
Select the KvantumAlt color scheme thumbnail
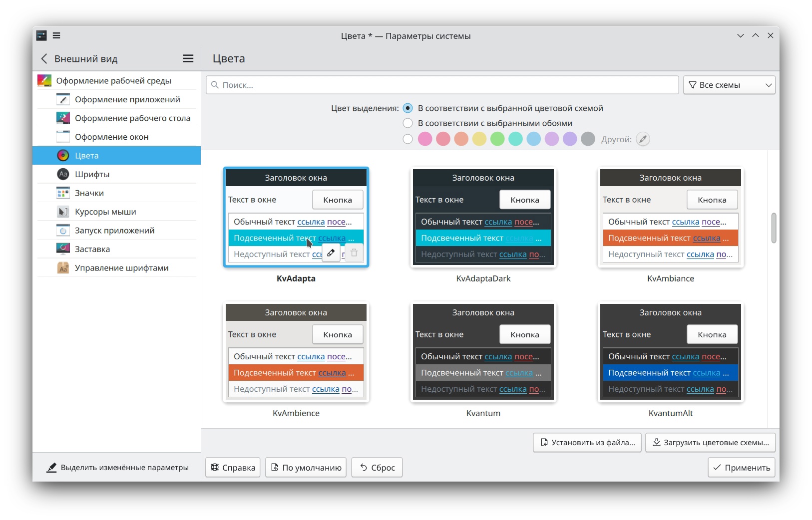(x=671, y=352)
